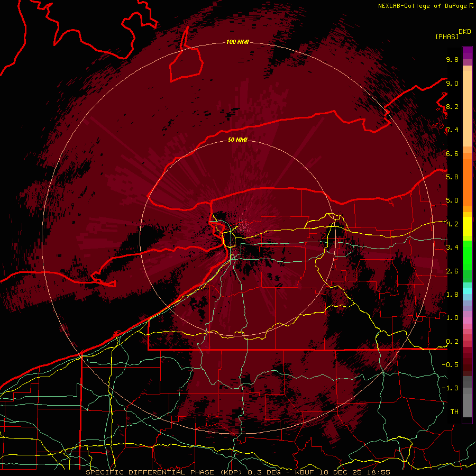Click the 4.2 value on color scale
Viewport: 476px width, 476px height.
[x=452, y=224]
